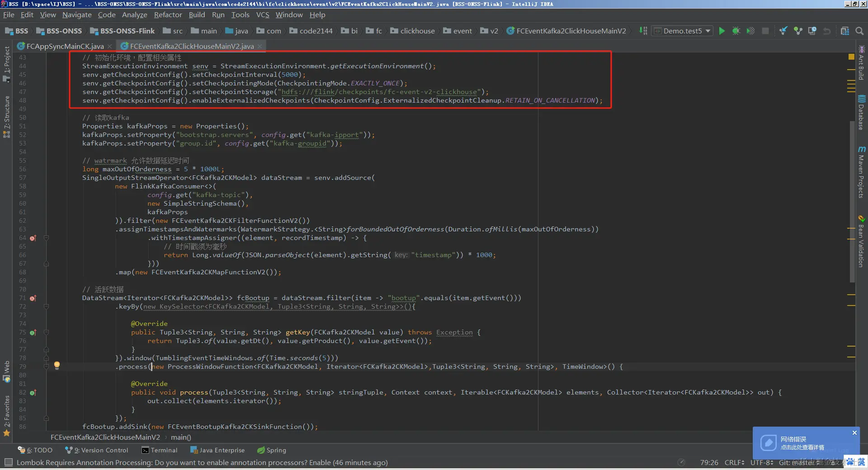Open the CRLF line separator selector
This screenshot has height=470, width=868.
point(735,462)
